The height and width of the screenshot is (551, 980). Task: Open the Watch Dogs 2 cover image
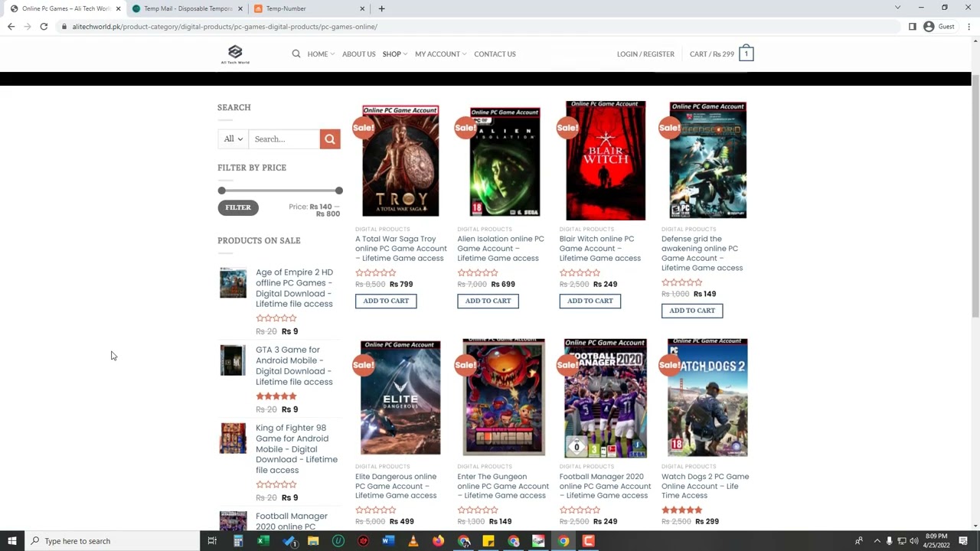click(707, 397)
